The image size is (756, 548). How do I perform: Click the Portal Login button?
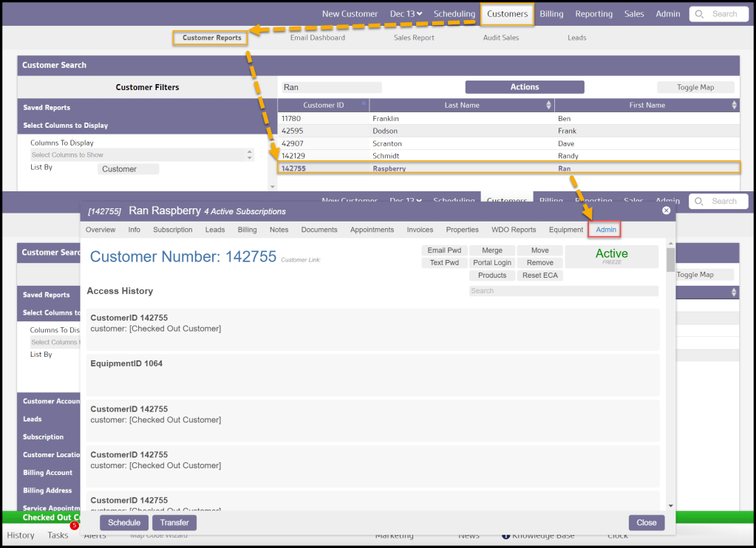pyautogui.click(x=492, y=263)
